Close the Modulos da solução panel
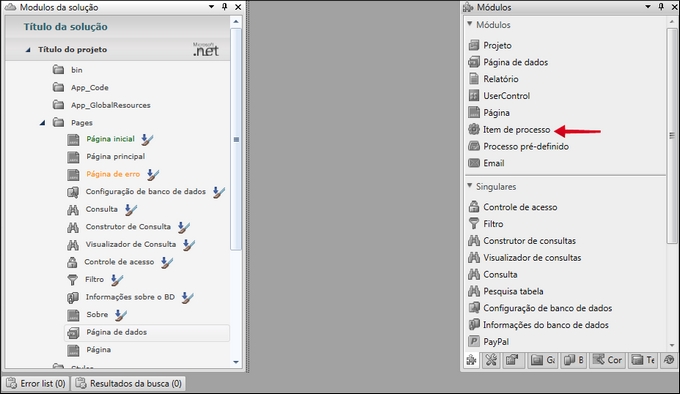 click(x=238, y=7)
